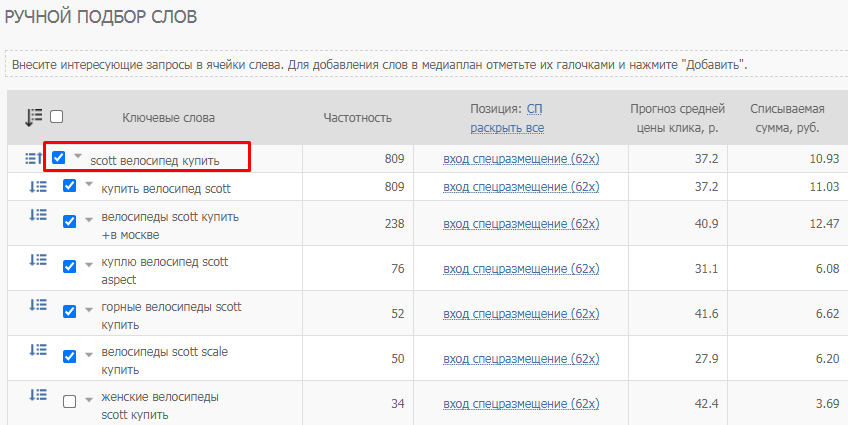Click the collapse-list icon beside 'scott велосипед купить'

[34, 158]
